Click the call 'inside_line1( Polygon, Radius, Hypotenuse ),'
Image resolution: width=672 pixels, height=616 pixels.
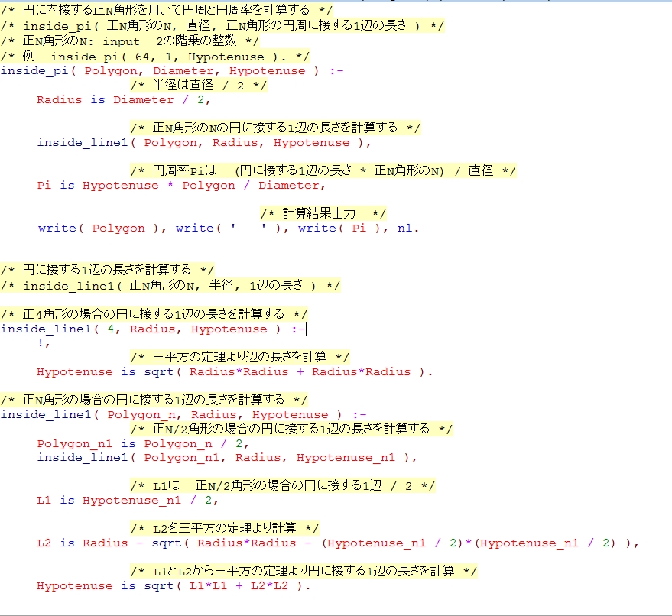click(x=204, y=143)
